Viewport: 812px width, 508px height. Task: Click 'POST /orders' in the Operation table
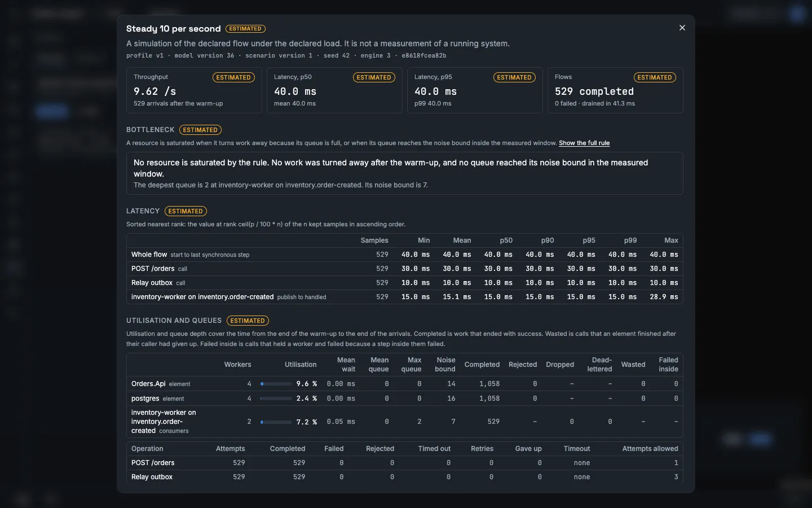coord(153,463)
